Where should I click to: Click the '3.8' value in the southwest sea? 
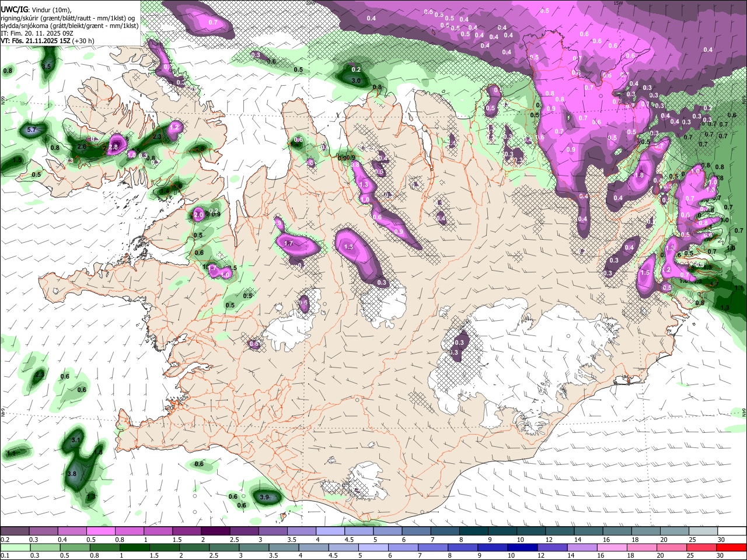pos(72,474)
